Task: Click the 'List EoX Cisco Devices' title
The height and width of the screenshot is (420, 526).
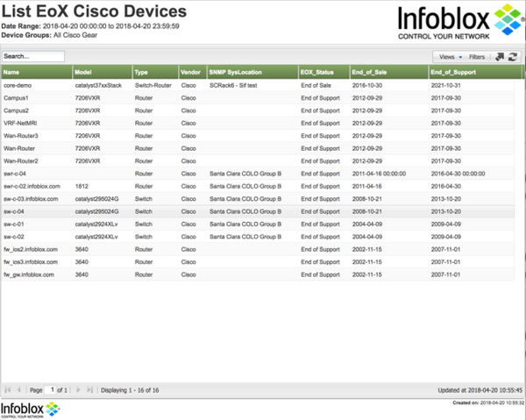Action: coord(94,11)
